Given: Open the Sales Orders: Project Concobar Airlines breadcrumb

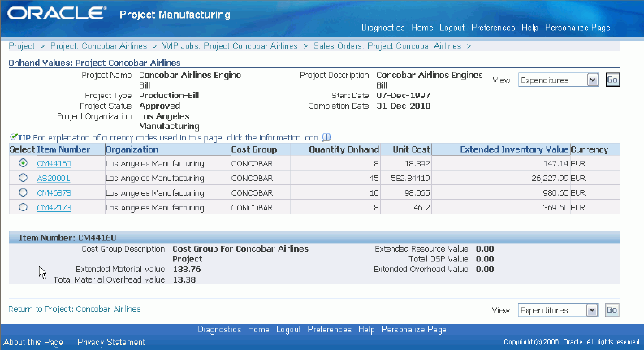Looking at the screenshot, I should 387,46.
